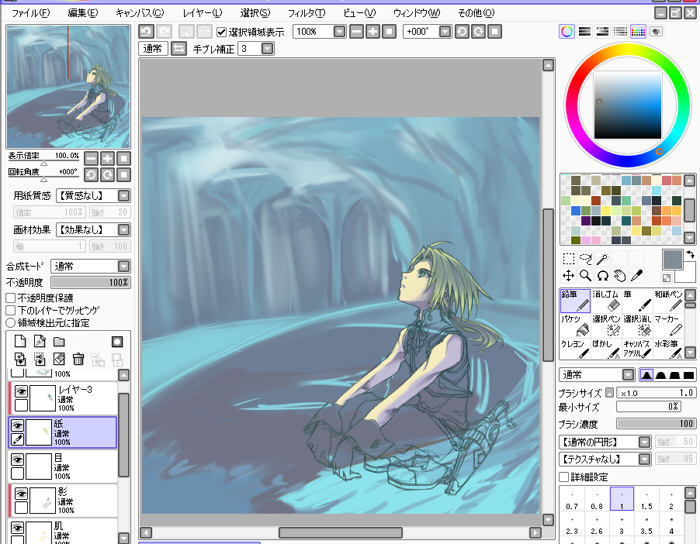Open the フィルタ(T) menu

point(306,13)
